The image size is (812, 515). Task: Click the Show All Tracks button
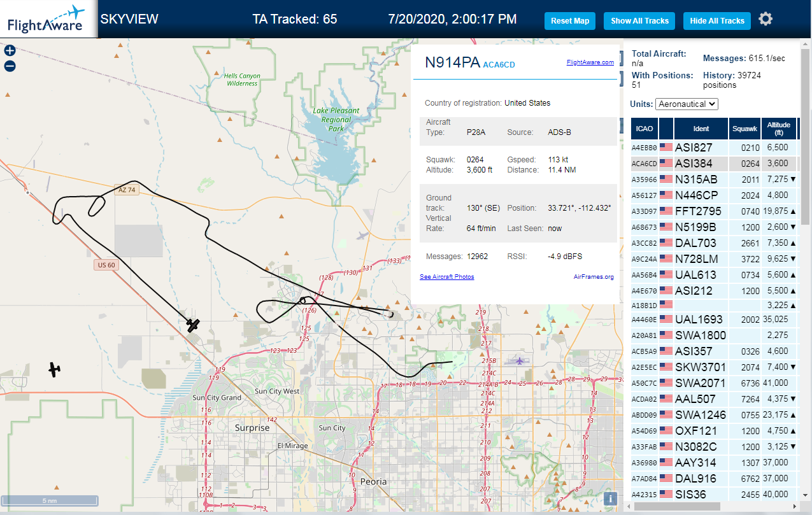(639, 20)
